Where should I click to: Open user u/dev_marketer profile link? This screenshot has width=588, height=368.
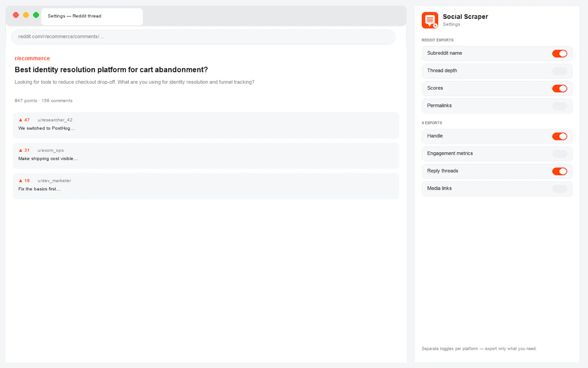click(x=54, y=181)
